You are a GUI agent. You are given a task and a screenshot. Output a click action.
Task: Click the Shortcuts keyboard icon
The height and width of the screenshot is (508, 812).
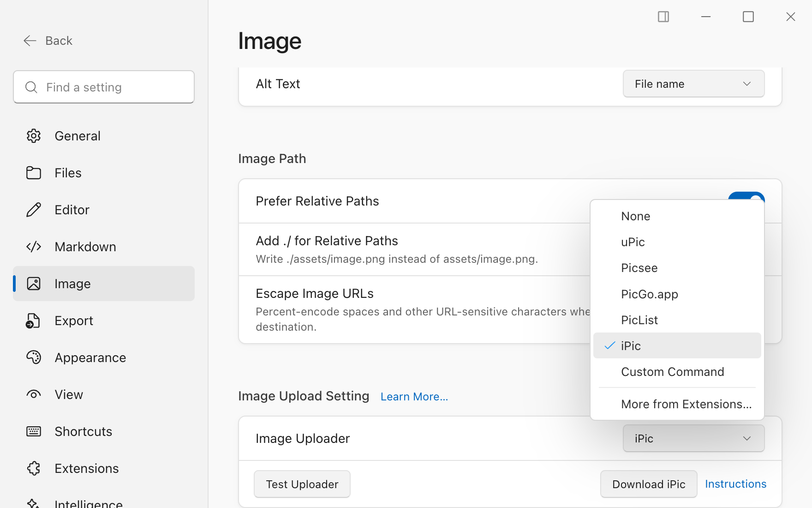(34, 431)
